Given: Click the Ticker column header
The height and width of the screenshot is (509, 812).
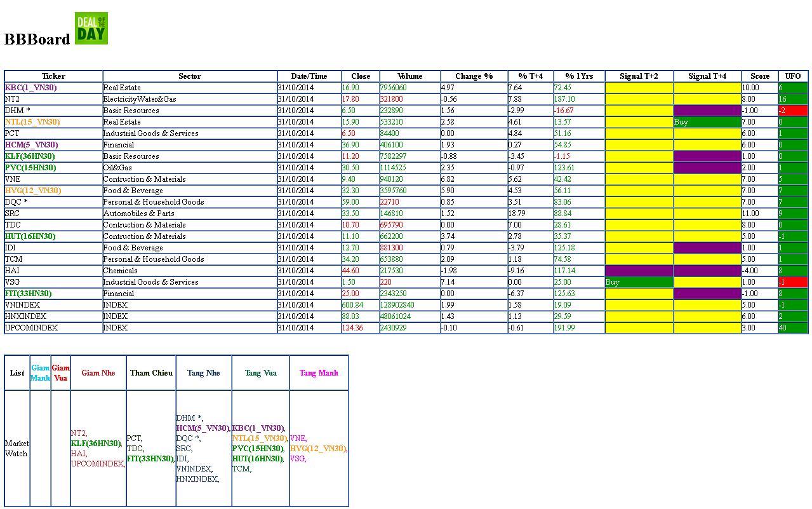Looking at the screenshot, I should [x=53, y=76].
